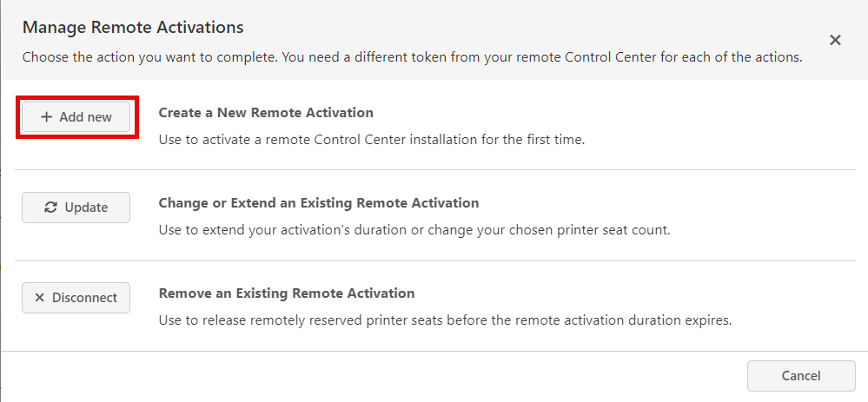The width and height of the screenshot is (868, 402).
Task: Click the Choose the action instruction text
Action: [x=412, y=58]
